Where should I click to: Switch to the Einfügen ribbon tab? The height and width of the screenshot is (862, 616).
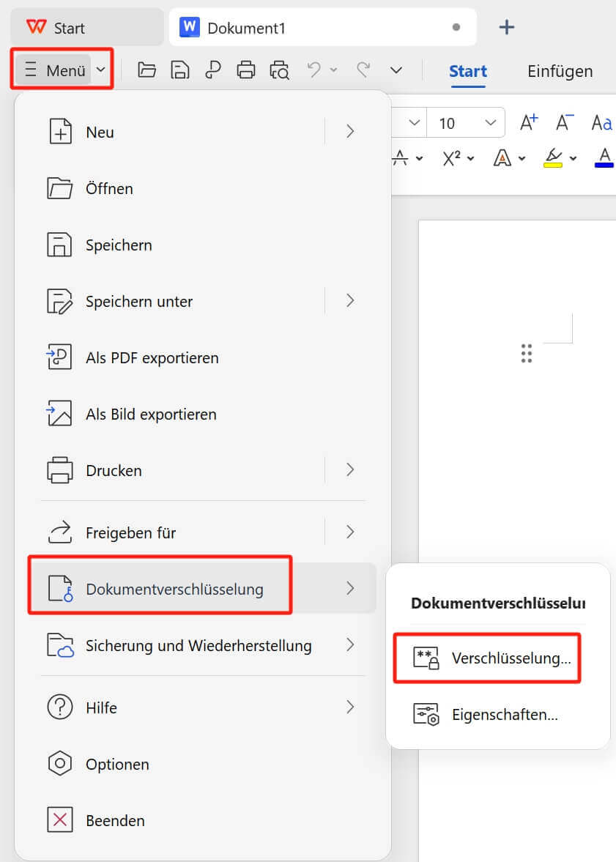[560, 71]
